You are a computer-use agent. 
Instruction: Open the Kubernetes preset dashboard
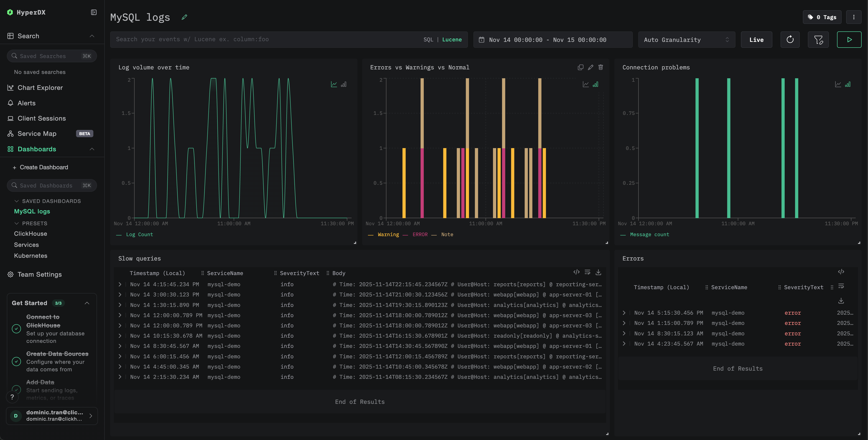coord(31,256)
